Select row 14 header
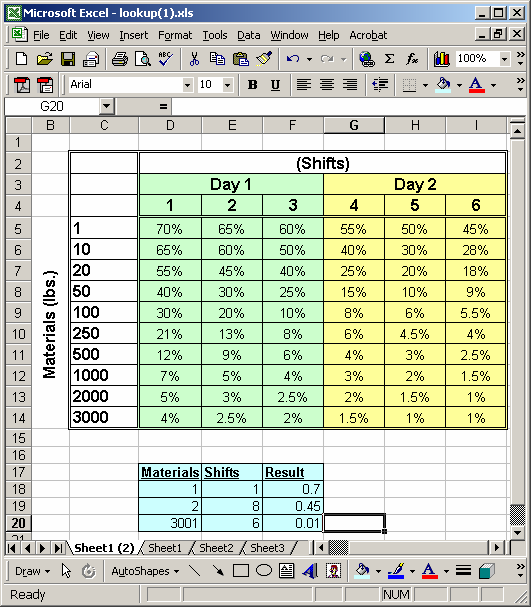 (18, 418)
